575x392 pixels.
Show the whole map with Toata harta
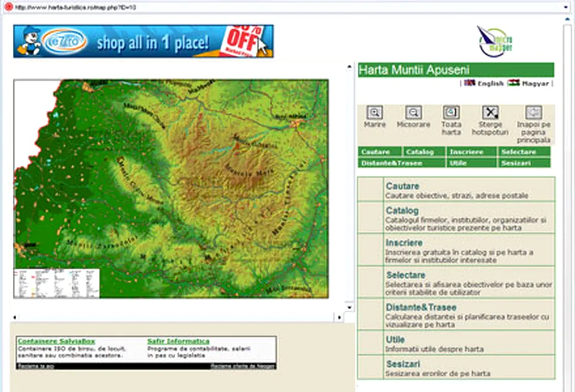click(451, 113)
